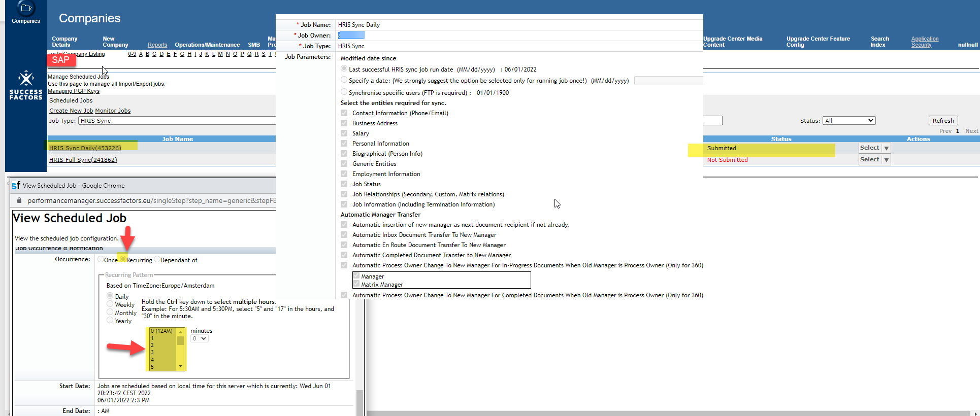980x416 pixels.
Task: Open the Application Security link
Action: (925, 42)
